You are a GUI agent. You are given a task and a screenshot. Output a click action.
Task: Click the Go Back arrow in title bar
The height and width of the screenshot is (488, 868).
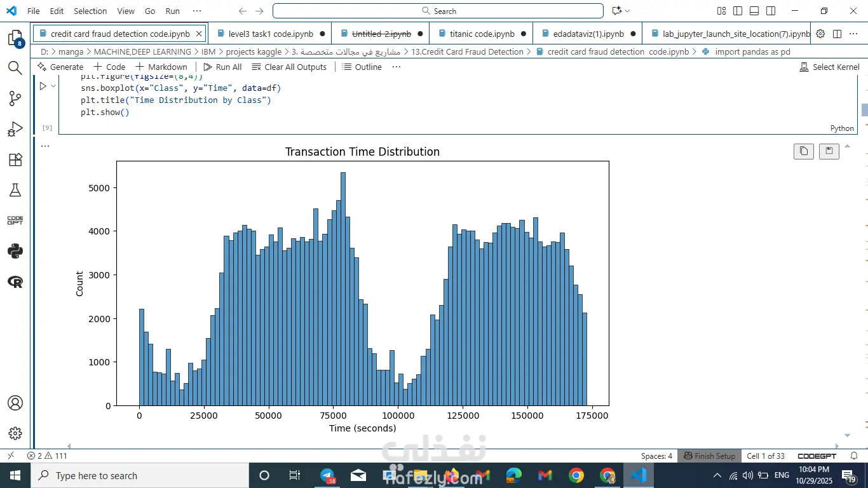point(243,11)
